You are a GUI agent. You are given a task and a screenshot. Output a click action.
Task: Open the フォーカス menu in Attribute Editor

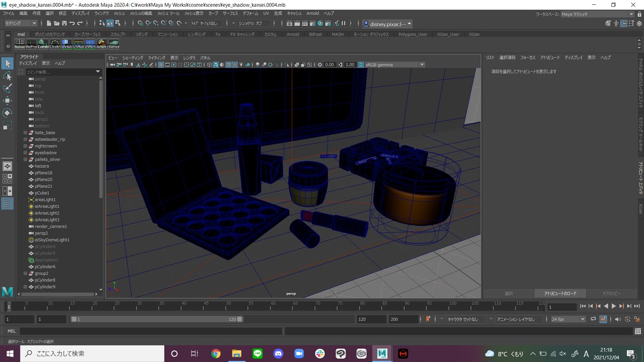click(x=527, y=58)
